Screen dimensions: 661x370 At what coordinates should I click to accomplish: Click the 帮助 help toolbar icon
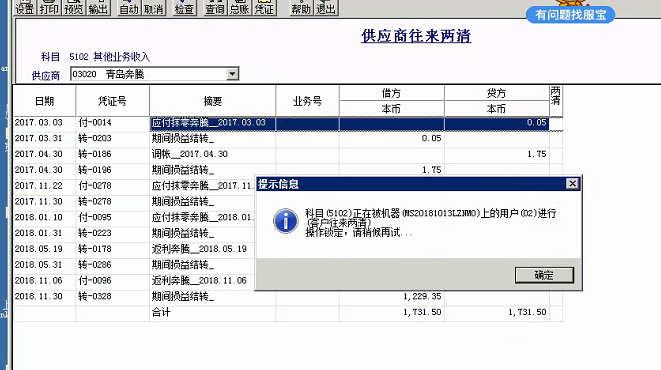(x=301, y=7)
